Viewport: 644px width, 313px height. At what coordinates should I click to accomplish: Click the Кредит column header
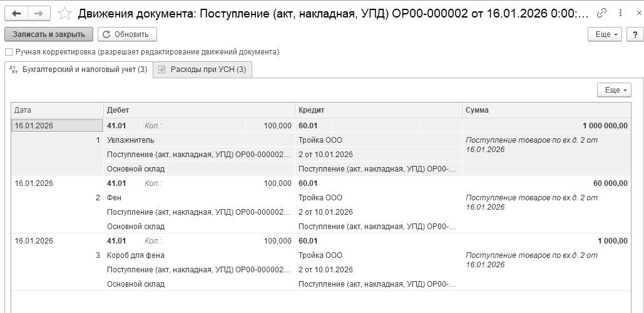click(x=378, y=110)
